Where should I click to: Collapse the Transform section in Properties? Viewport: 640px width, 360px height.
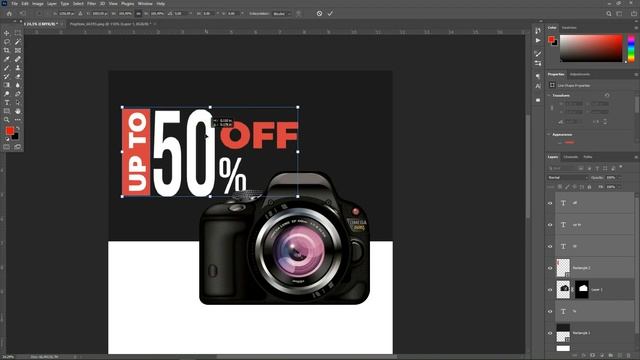[x=549, y=96]
